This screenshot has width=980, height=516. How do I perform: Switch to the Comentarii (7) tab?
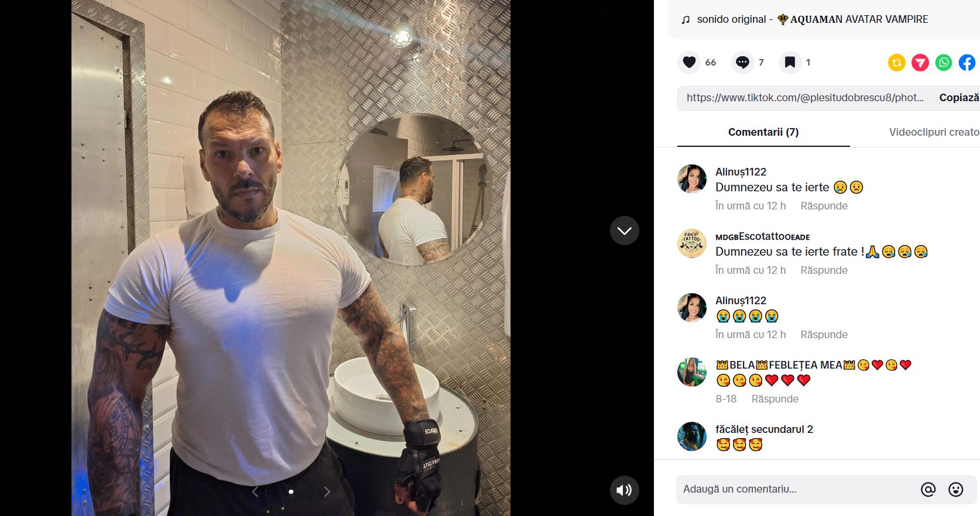tap(763, 132)
